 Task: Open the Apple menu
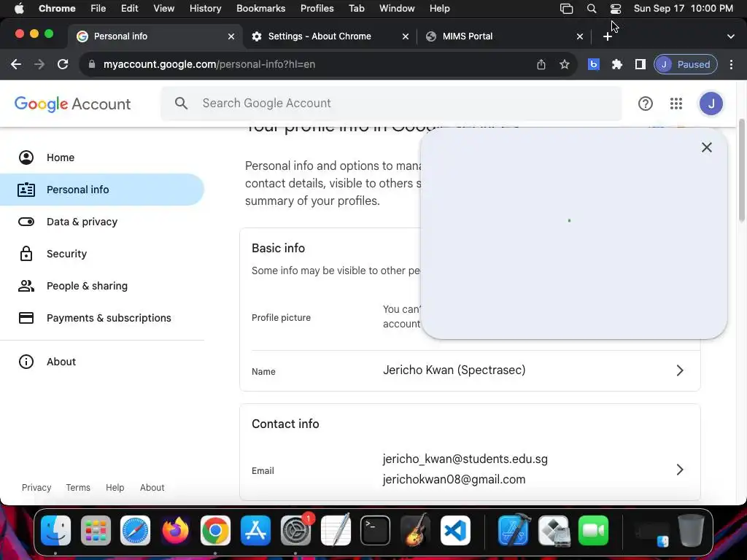19,9
